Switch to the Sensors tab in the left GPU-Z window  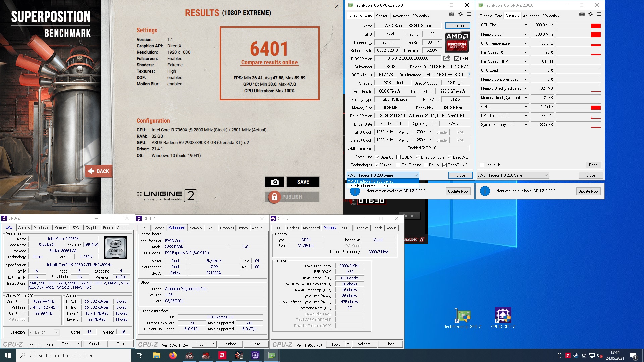coord(382,16)
